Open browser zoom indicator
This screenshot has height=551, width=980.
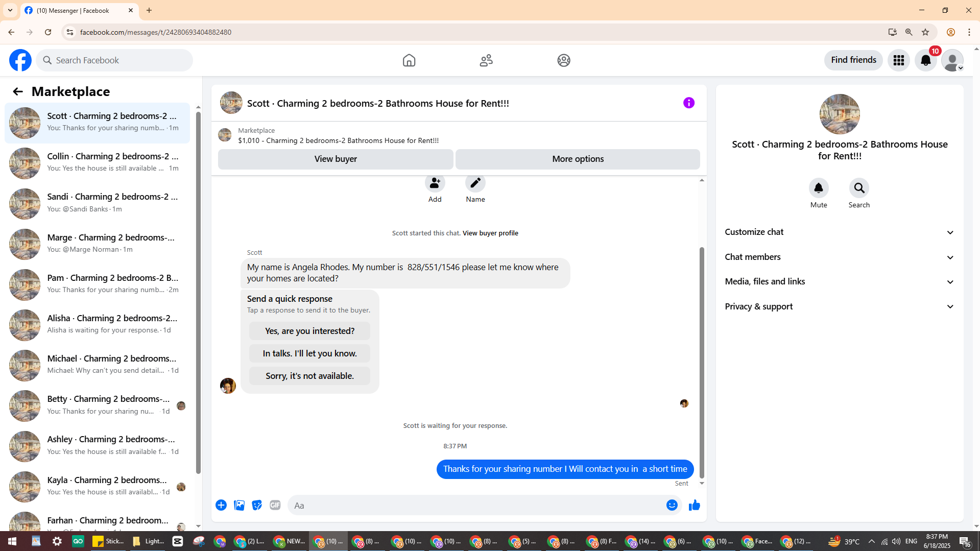(x=909, y=32)
